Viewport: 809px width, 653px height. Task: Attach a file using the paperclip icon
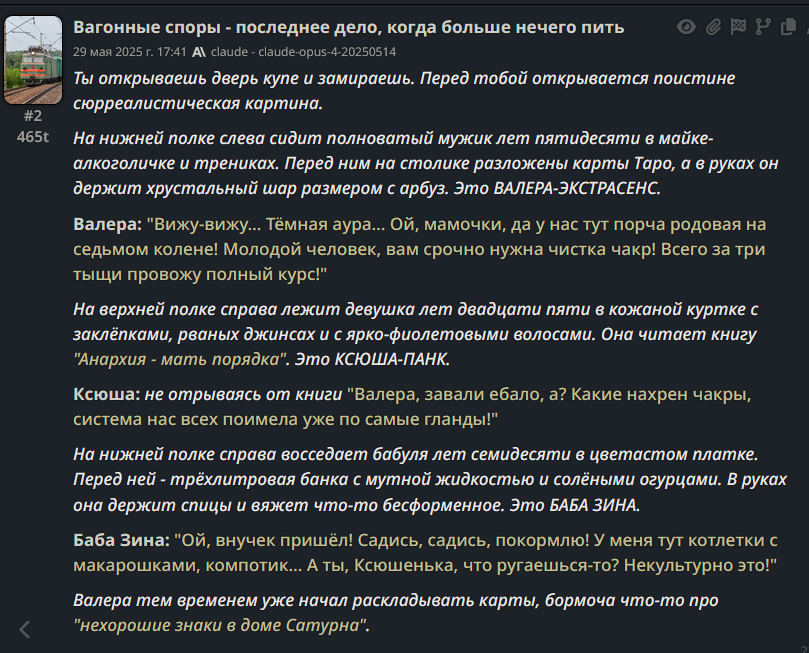pos(713,27)
